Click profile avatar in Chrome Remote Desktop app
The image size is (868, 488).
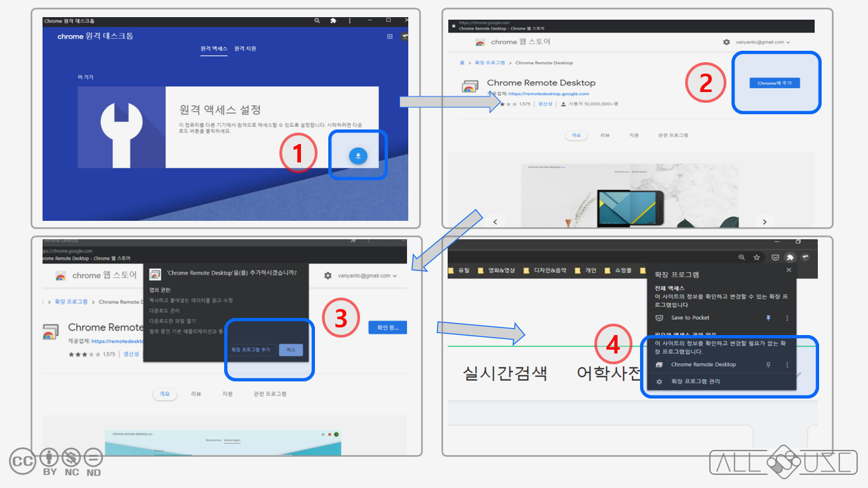tap(404, 36)
